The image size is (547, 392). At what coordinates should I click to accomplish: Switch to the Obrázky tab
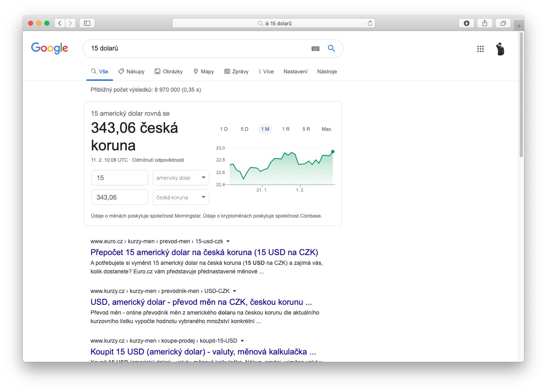(168, 71)
